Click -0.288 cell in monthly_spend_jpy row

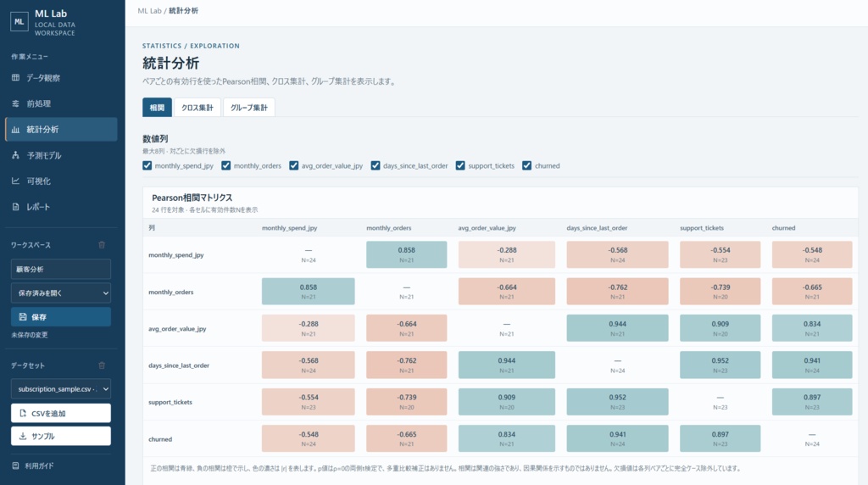coord(507,254)
